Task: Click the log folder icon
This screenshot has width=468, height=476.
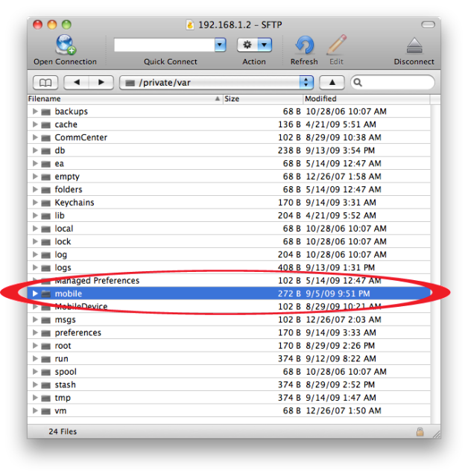Action: coord(46,255)
